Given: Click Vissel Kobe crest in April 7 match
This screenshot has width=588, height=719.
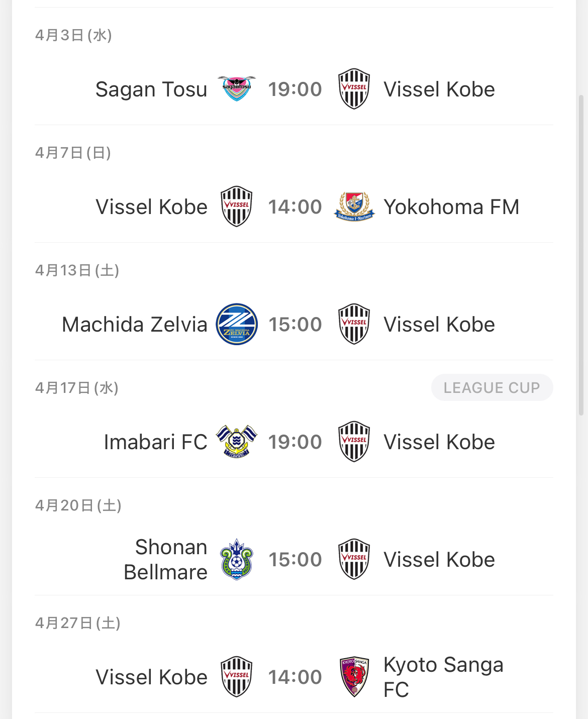Looking at the screenshot, I should tap(237, 207).
